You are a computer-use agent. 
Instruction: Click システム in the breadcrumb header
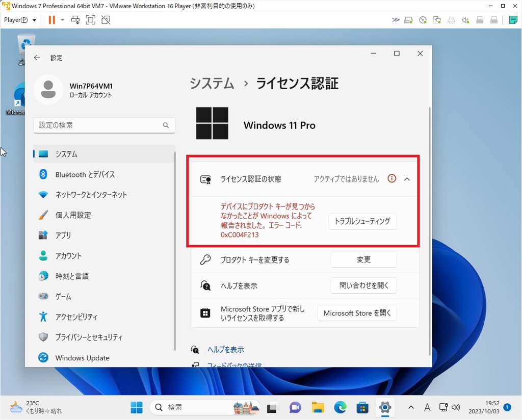pyautogui.click(x=212, y=83)
